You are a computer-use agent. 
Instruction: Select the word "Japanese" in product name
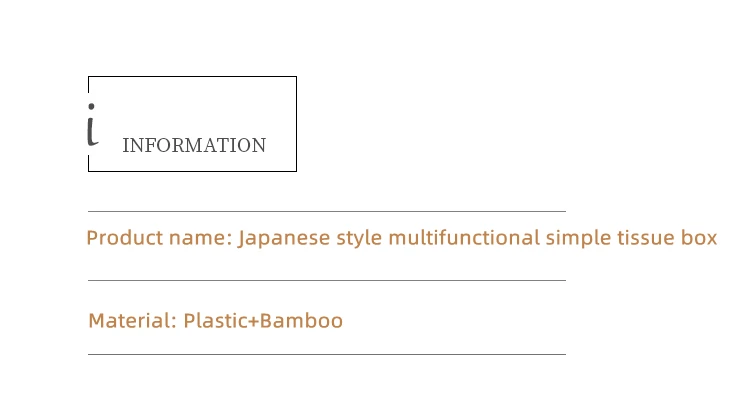[282, 239]
